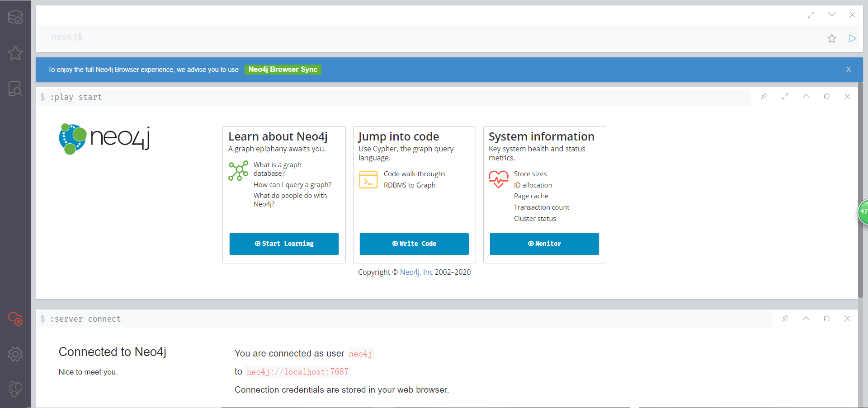Click 'What do people do with Neo4j?'
868x408 pixels.
290,200
